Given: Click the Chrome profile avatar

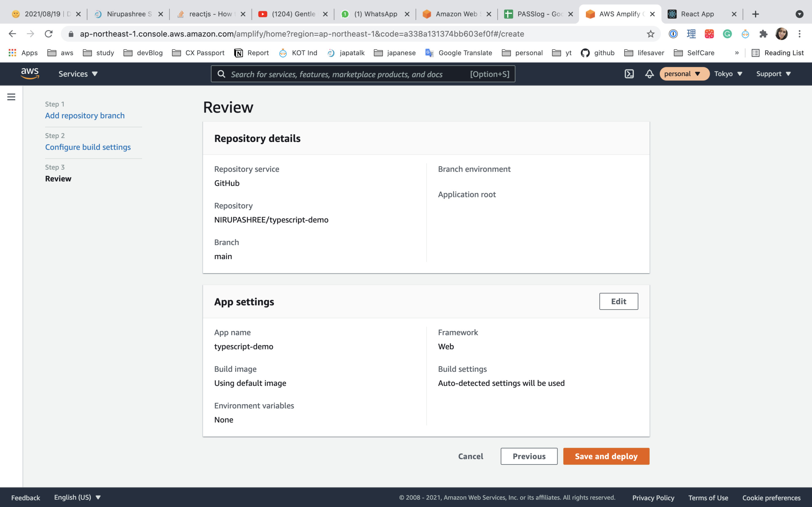Looking at the screenshot, I should (x=782, y=34).
